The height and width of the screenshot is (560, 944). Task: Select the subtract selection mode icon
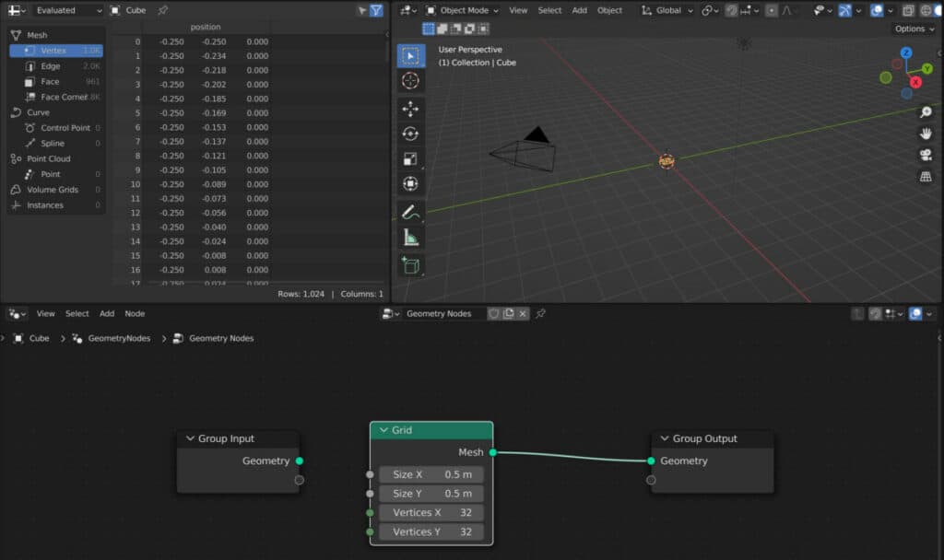pyautogui.click(x=455, y=29)
